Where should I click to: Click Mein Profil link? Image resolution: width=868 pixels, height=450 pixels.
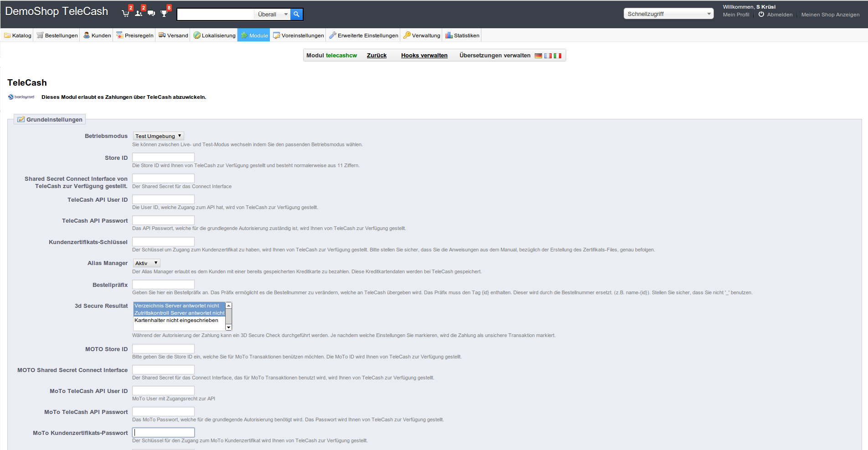(x=736, y=15)
